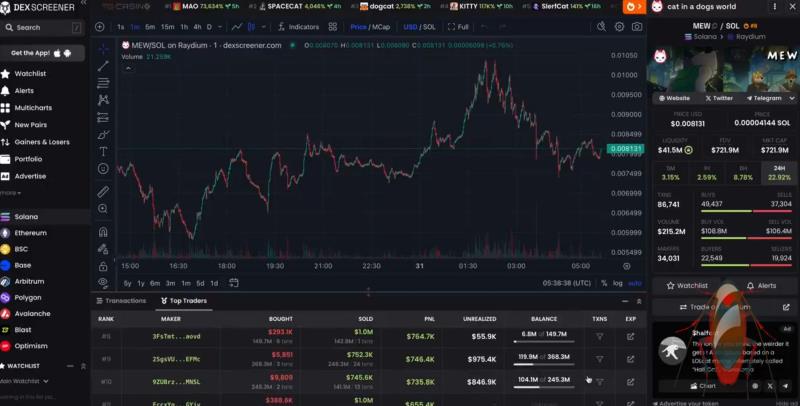This screenshot has height=406, width=800.
Task: Minimize the traders table panel
Action: coord(625,301)
